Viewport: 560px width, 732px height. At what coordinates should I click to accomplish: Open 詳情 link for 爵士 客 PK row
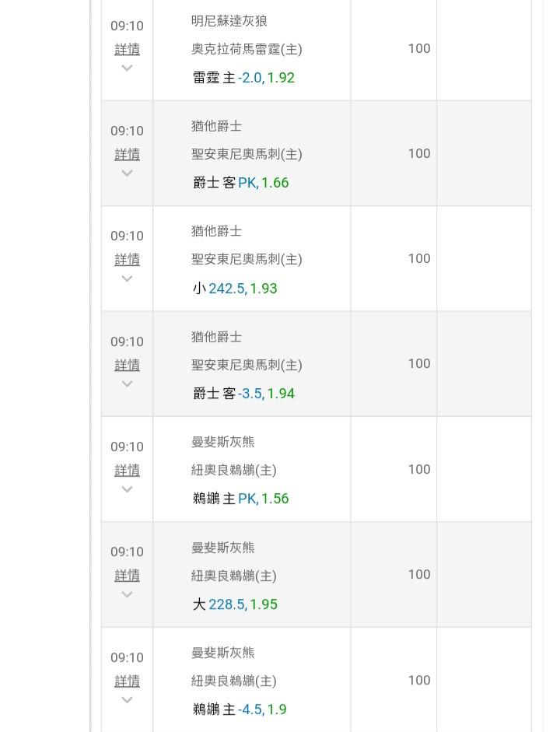(128, 154)
